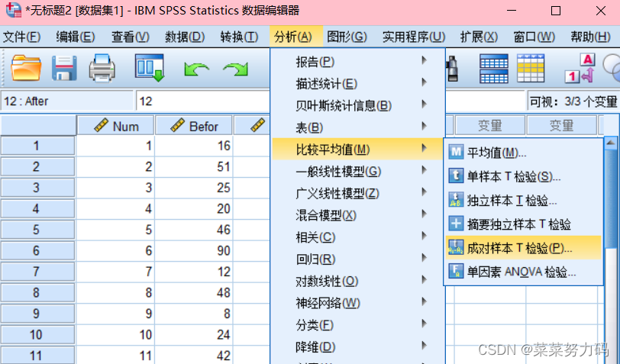Click the ruler icon in Num header
This screenshot has width=620, height=364.
(102, 125)
